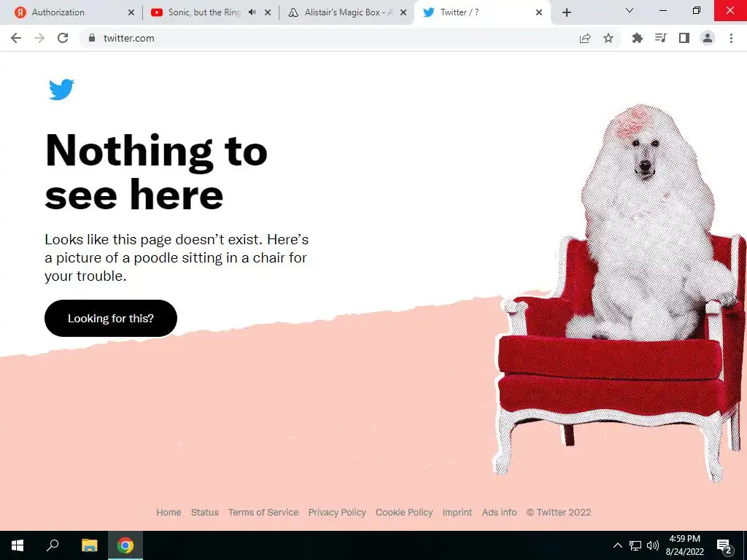Expand the tab search chevron

coord(630,10)
